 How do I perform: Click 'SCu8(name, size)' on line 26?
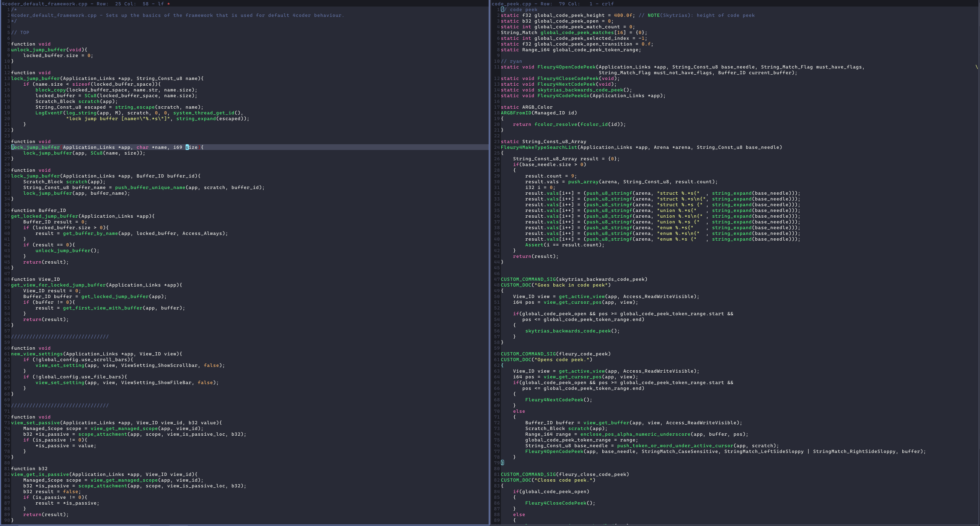tap(117, 153)
